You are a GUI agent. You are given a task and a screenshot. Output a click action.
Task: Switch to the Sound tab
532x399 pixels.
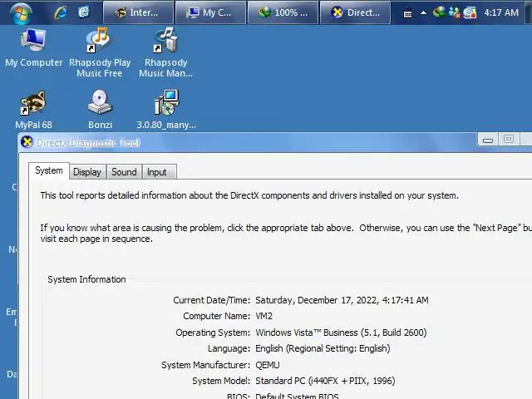pyautogui.click(x=124, y=172)
